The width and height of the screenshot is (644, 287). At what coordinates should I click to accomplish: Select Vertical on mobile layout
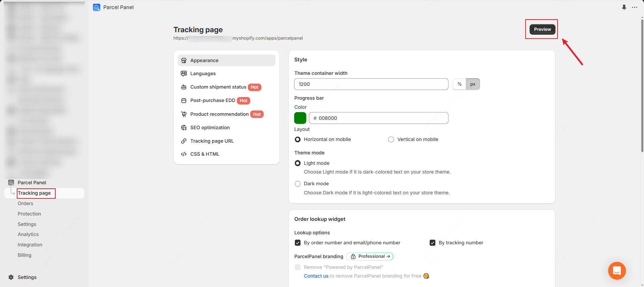391,139
